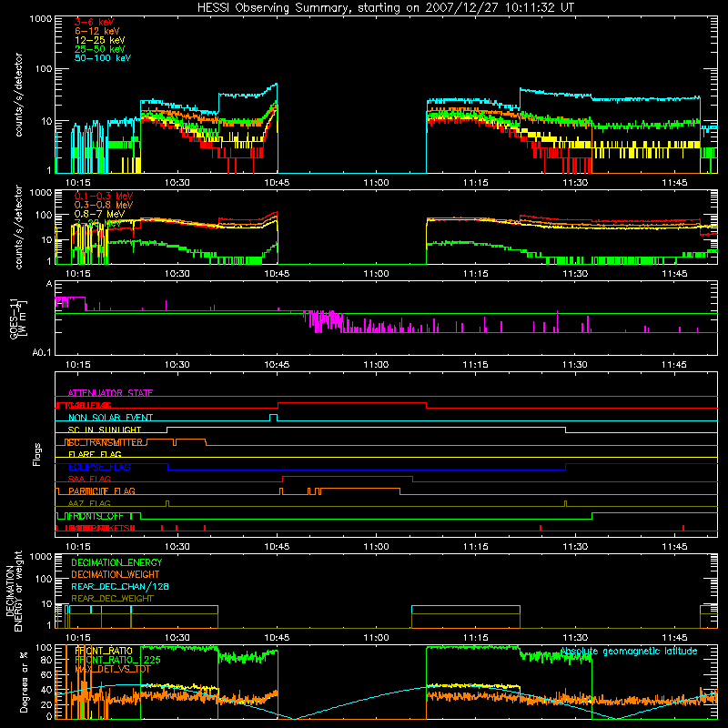The height and width of the screenshot is (728, 728).
Task: Click the Degrees or % axis label
Action: click(24, 682)
